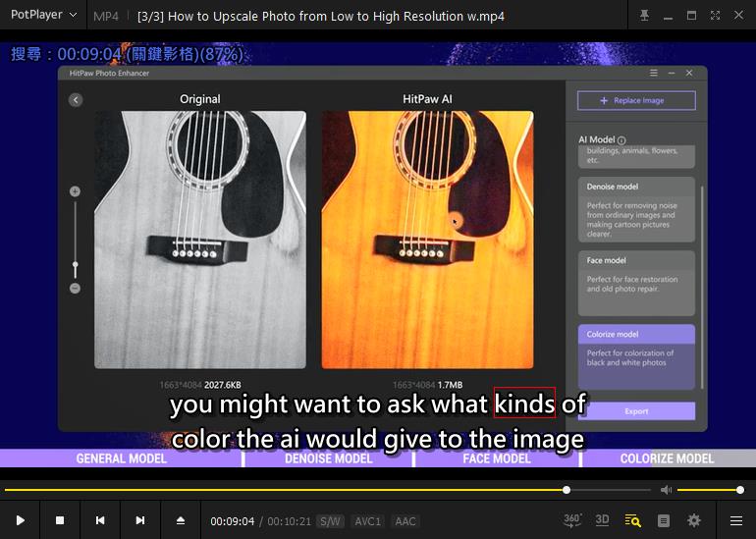The width and height of the screenshot is (756, 539).
Task: Click Replace Image in HitPaw
Action: coord(636,100)
